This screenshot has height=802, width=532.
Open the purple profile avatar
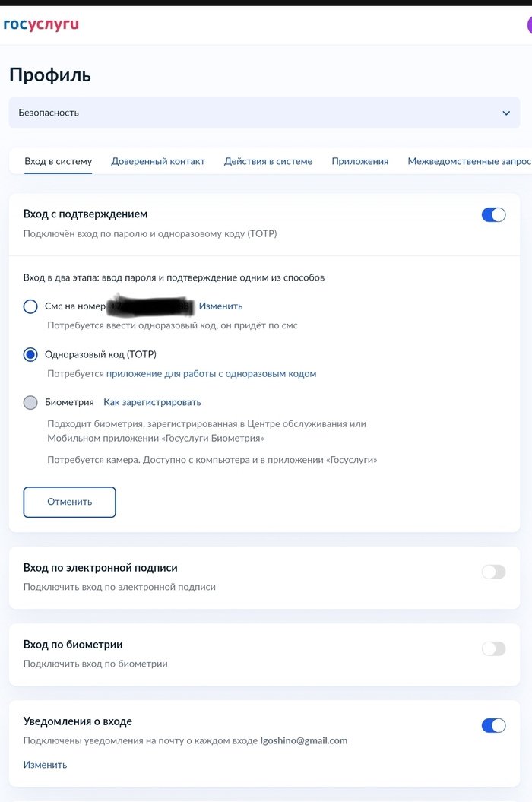[x=529, y=25]
